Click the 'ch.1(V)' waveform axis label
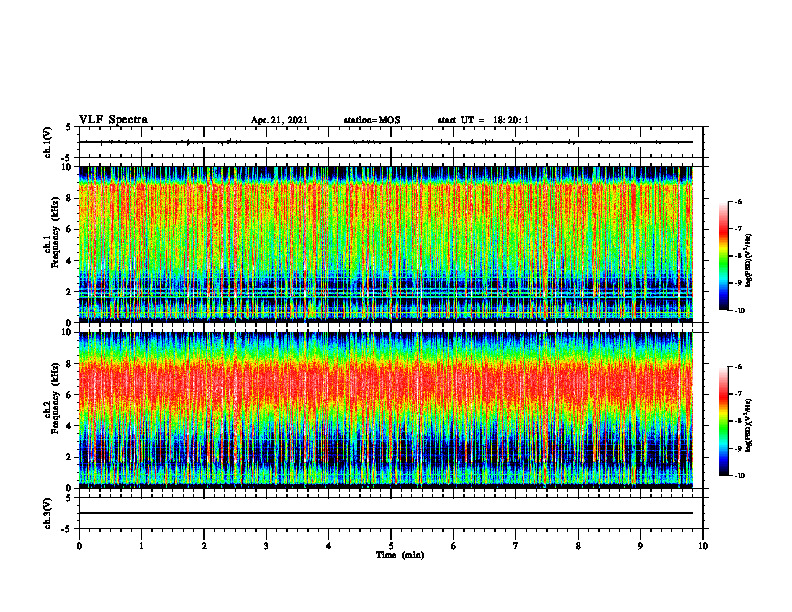This screenshot has width=792, height=612. point(47,142)
